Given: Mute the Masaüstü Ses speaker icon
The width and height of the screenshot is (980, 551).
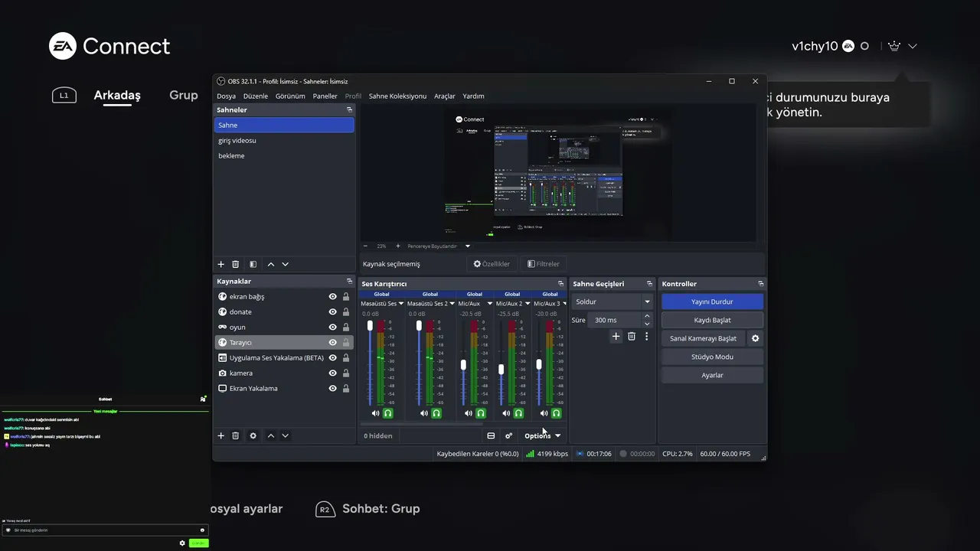Looking at the screenshot, I should click(x=376, y=413).
